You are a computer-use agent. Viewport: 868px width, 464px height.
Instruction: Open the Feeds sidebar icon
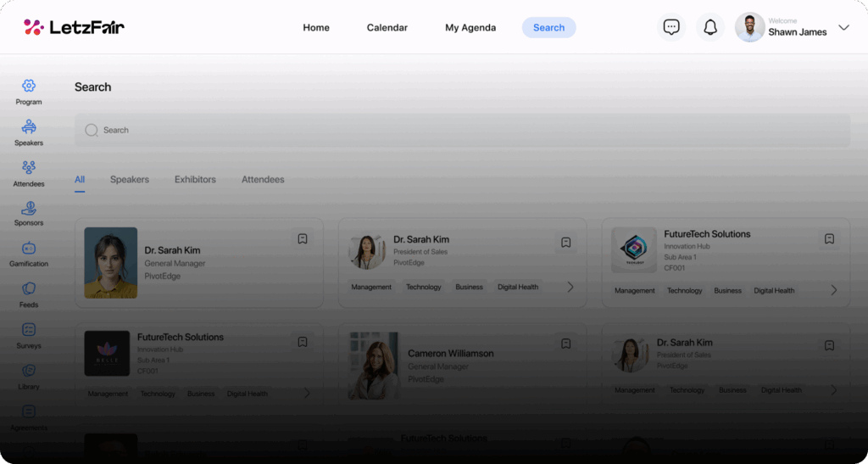point(29,294)
